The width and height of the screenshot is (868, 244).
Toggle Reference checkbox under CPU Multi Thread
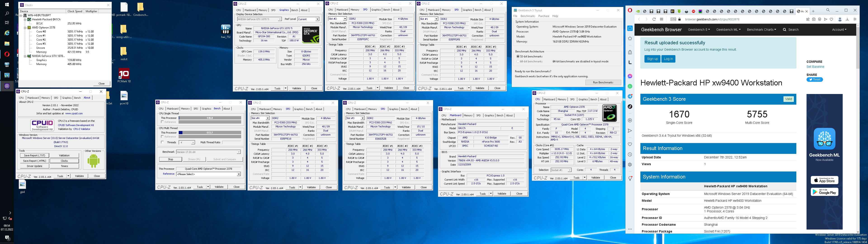point(163,137)
